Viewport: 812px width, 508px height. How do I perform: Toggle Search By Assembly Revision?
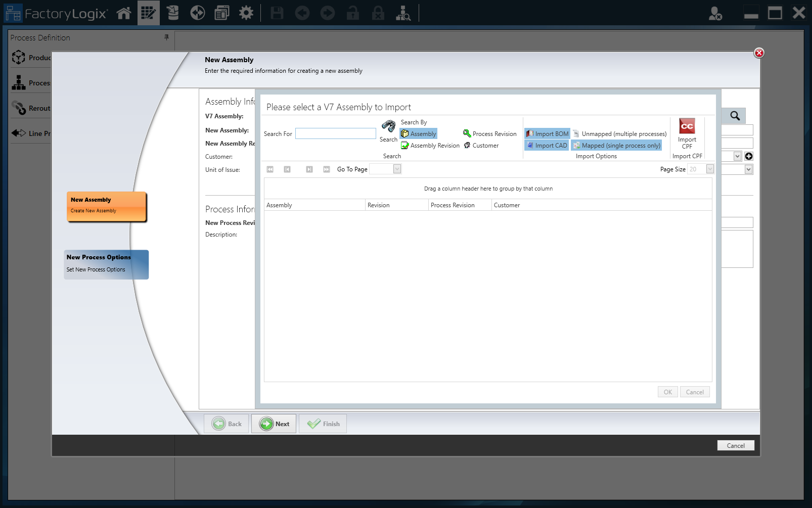[x=430, y=145]
